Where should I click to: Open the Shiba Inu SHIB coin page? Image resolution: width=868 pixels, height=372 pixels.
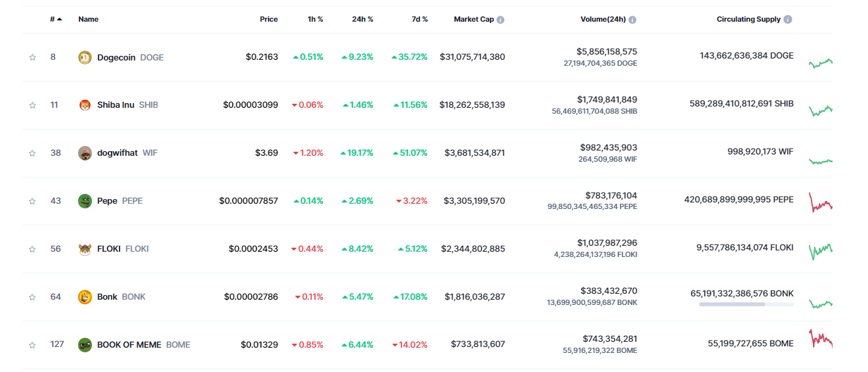tap(127, 105)
